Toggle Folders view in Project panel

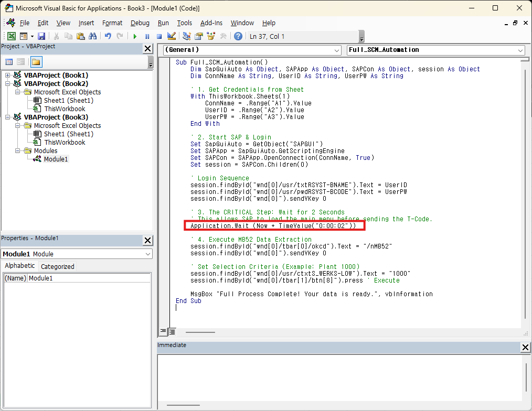pos(36,62)
